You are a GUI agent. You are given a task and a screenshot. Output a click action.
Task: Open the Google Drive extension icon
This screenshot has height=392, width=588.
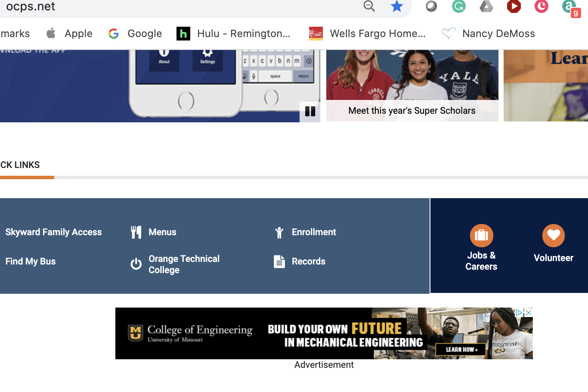click(x=486, y=6)
